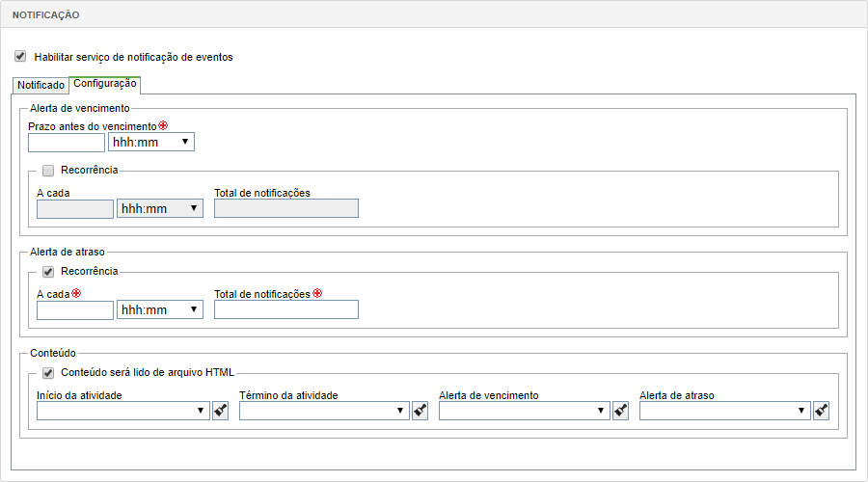Click the A cada field in Alerta de atraso

pyautogui.click(x=75, y=309)
